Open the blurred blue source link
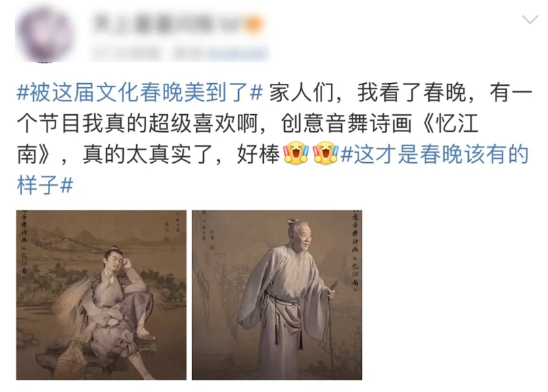The height and width of the screenshot is (392, 548). pyautogui.click(x=237, y=54)
